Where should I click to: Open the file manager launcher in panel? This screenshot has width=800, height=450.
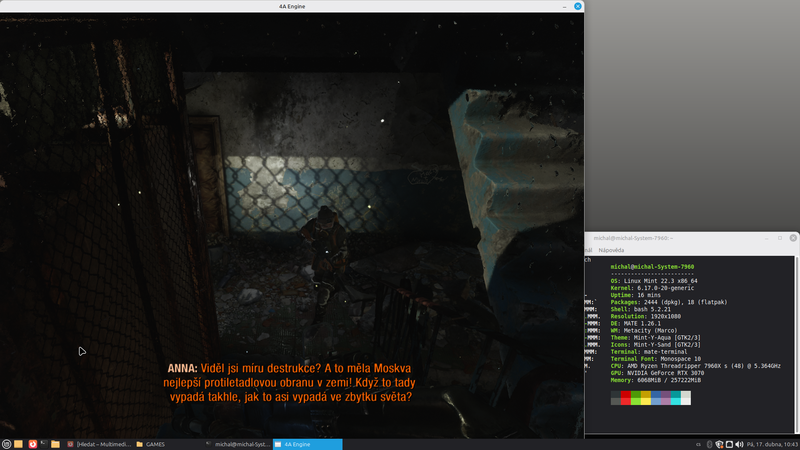56,444
